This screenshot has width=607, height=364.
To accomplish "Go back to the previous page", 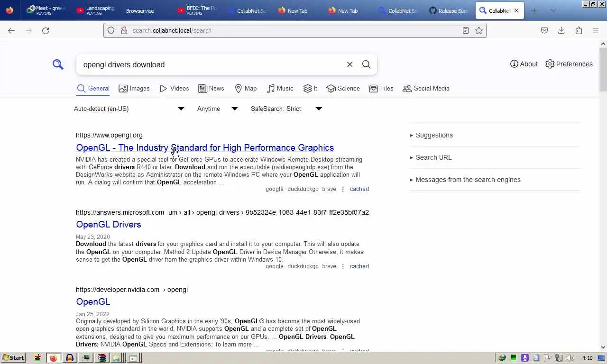I will pyautogui.click(x=11, y=30).
